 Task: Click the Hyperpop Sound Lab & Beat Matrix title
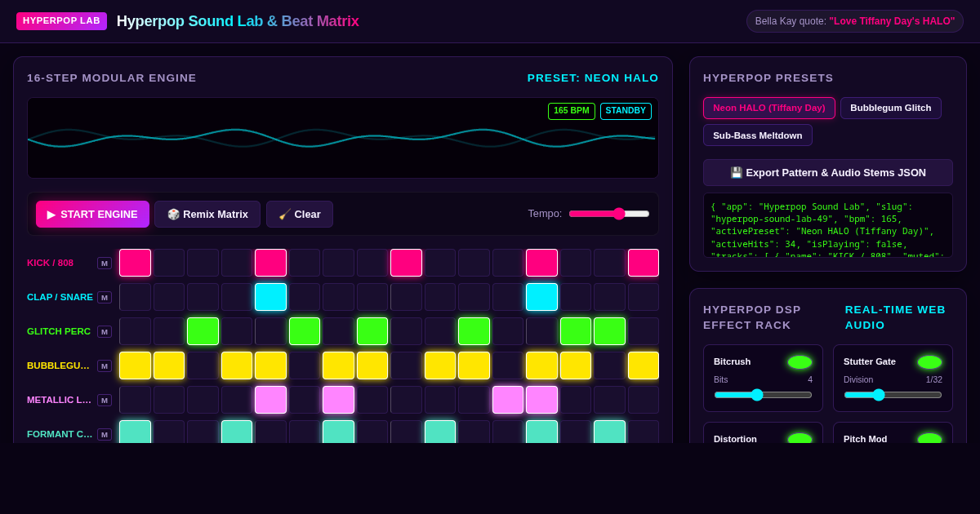tap(238, 21)
